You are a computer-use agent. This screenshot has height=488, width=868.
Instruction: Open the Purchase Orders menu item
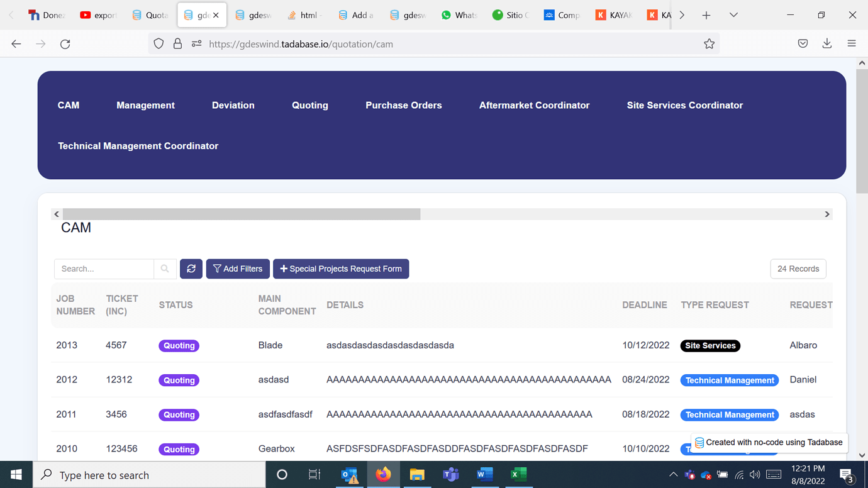pyautogui.click(x=403, y=105)
